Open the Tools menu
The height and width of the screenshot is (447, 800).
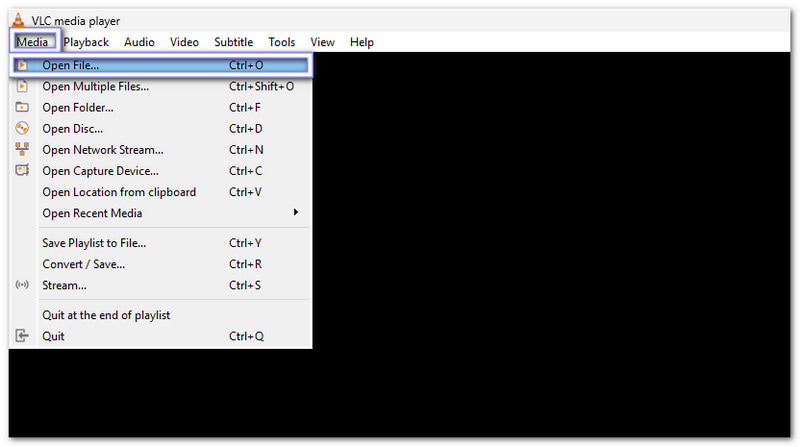(282, 42)
